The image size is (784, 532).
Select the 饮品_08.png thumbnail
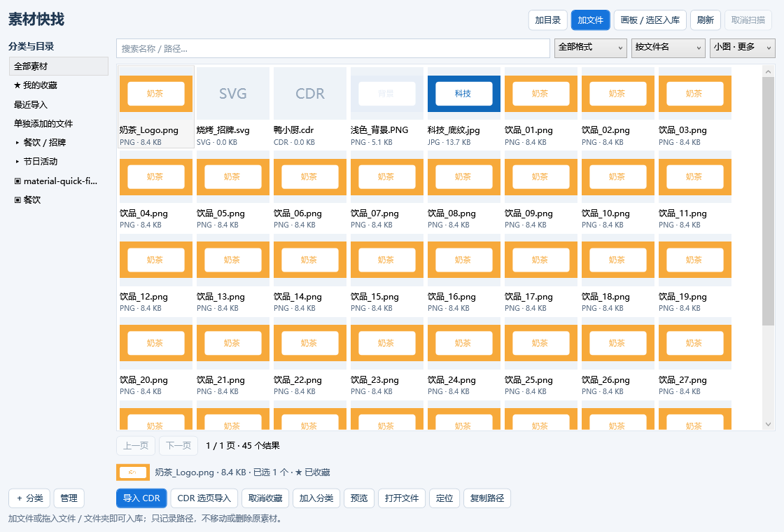464,176
